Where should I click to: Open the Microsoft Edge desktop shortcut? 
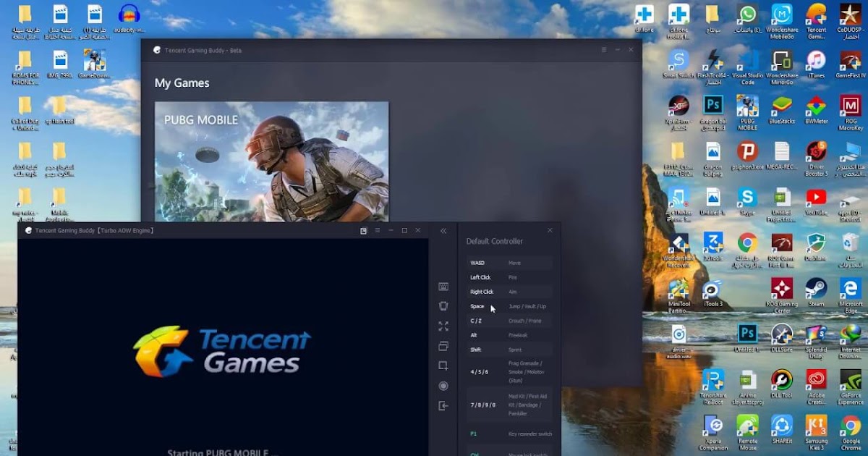pos(850,295)
